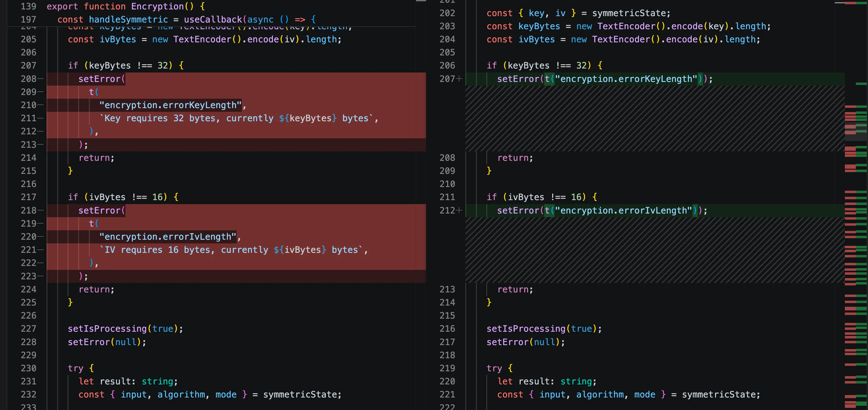Click the removed string "encryption.errorIvLength" on line 220

168,237
